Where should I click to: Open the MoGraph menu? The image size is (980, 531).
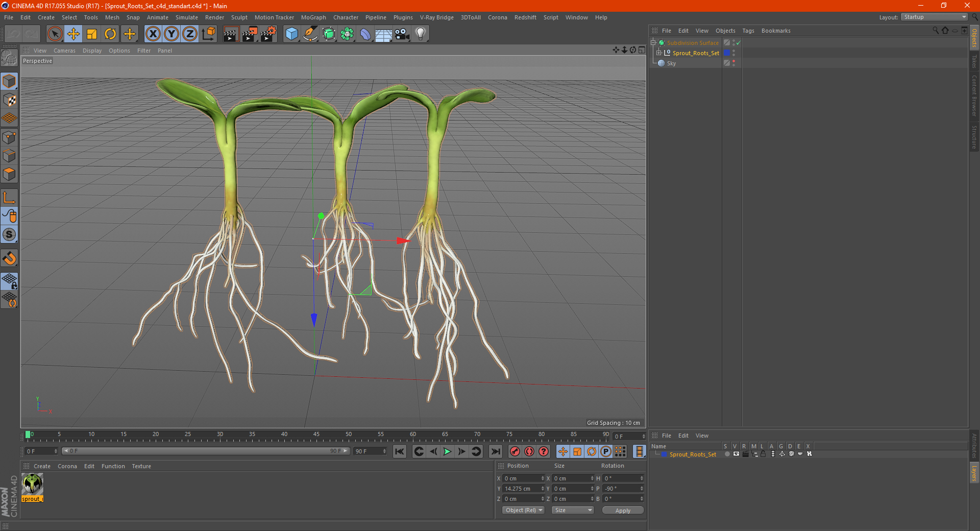coord(313,17)
